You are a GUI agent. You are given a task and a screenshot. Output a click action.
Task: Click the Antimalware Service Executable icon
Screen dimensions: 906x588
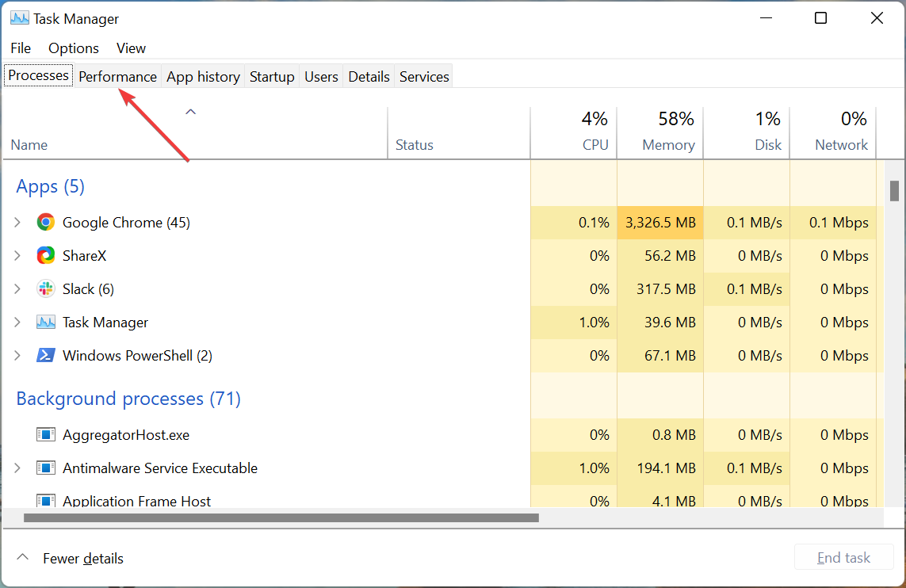[x=46, y=468]
